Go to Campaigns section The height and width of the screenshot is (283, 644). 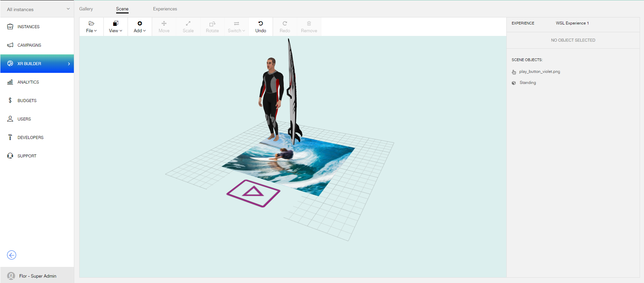[x=29, y=45]
